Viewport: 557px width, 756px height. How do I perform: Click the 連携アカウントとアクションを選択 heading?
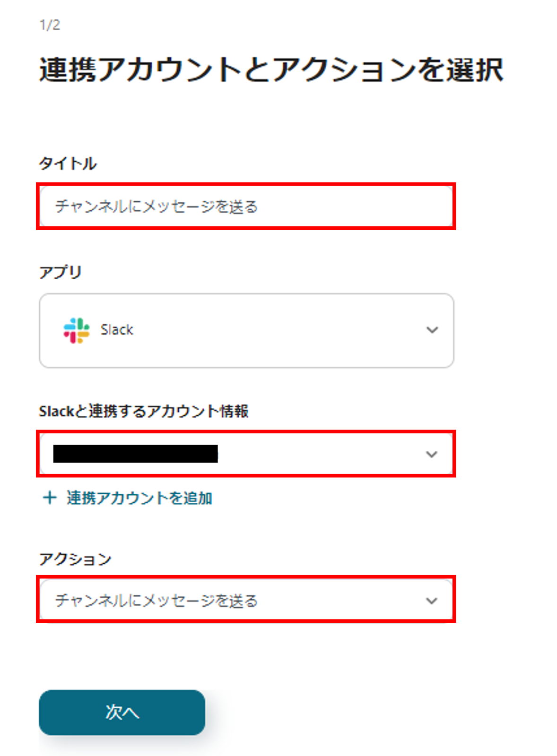click(x=271, y=70)
